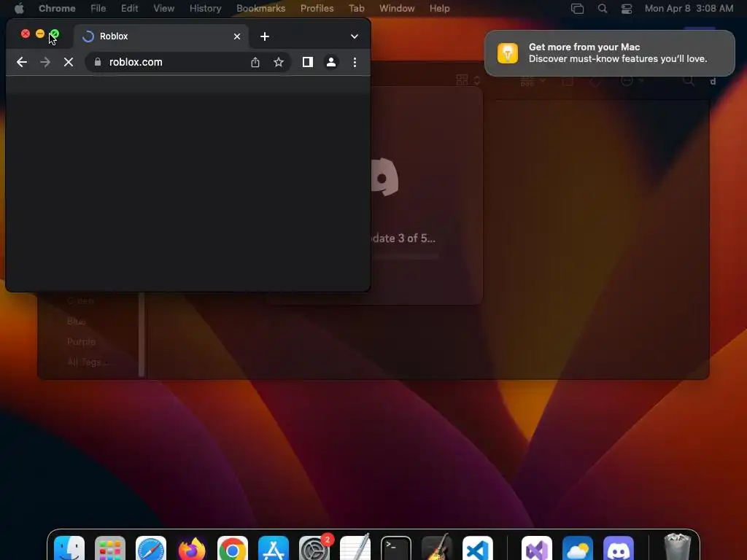747x560 pixels.
Task: Open Visual Studio from the Dock
Action: pos(537,548)
